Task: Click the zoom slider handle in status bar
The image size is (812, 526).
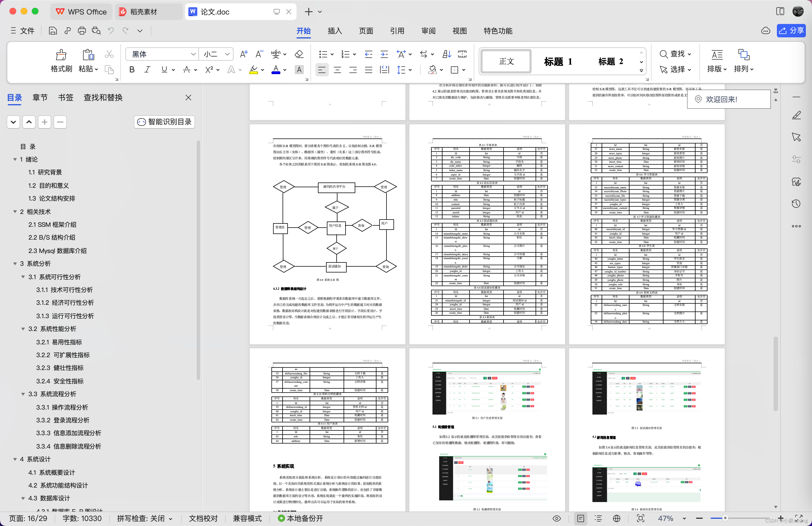Action: (x=725, y=518)
